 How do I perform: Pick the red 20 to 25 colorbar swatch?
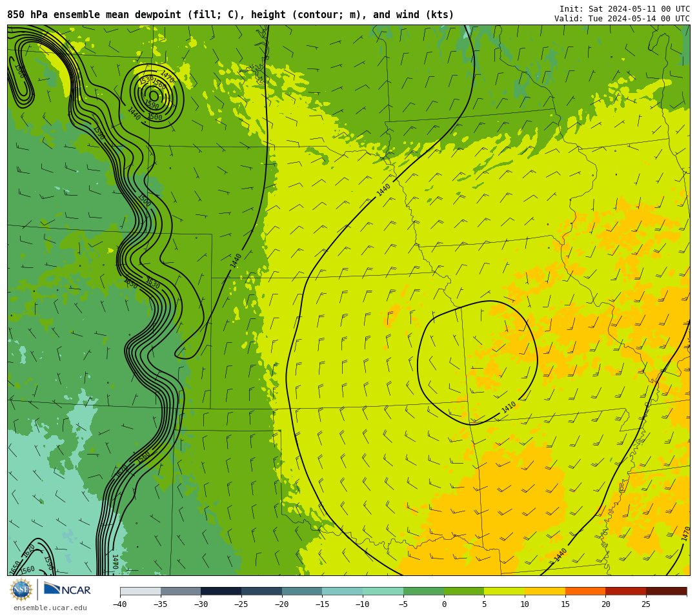click(x=625, y=591)
